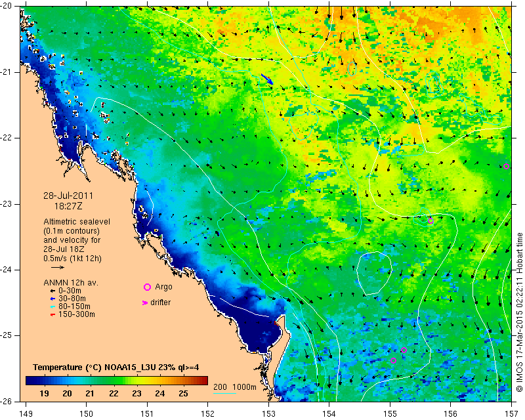Click the latitude axis label -21
525x420 pixels.
click(x=7, y=72)
